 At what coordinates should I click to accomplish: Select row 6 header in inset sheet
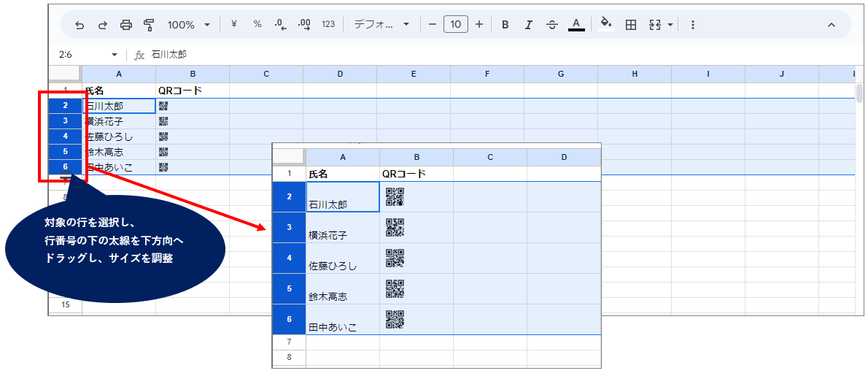coord(289,320)
